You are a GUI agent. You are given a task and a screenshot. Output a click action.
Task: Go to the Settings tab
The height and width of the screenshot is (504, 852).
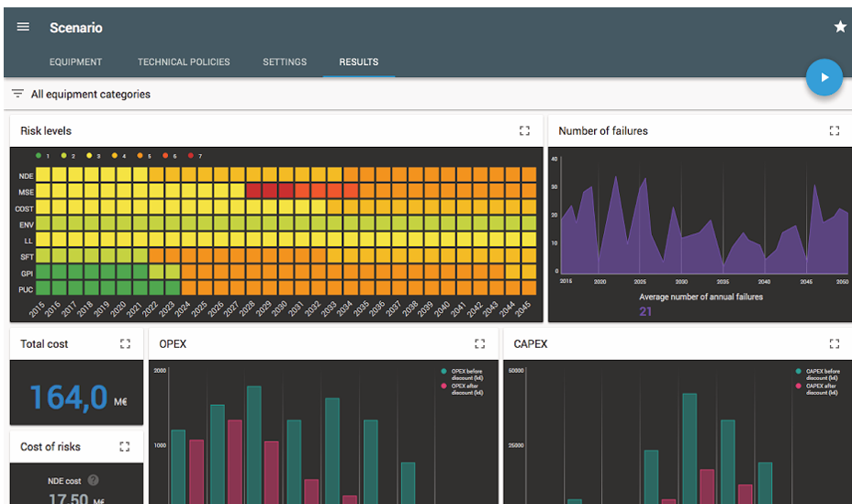coord(285,62)
